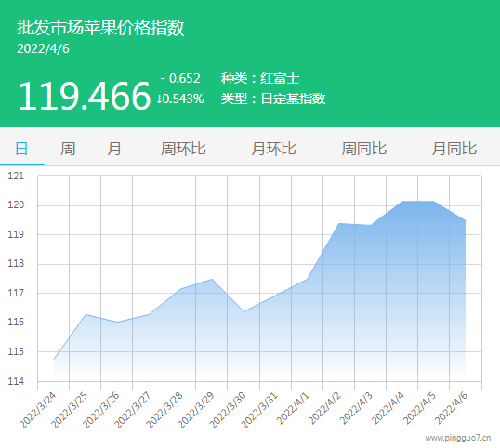Click the down arrow beside 0.543%
Image resolution: width=500 pixels, height=448 pixels.
pyautogui.click(x=159, y=99)
